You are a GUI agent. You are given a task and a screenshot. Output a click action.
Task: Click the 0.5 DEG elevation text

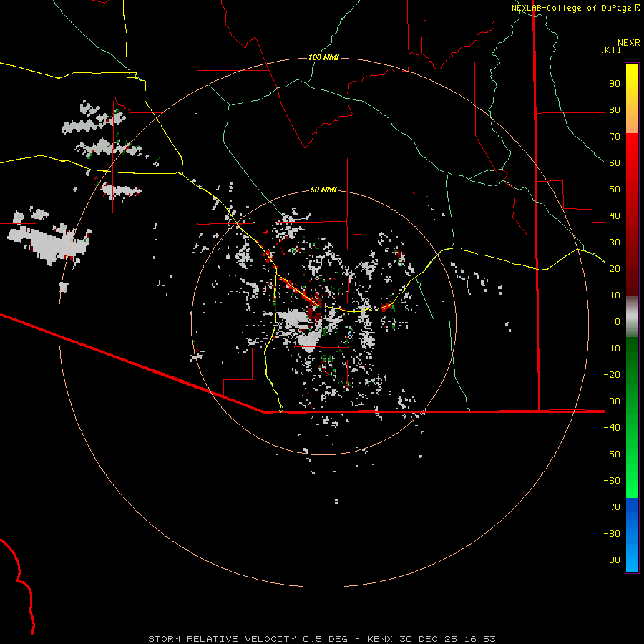click(x=326, y=639)
